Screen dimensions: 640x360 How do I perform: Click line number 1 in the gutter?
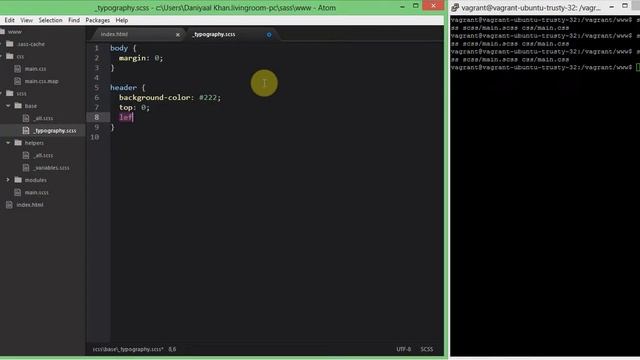[97, 48]
